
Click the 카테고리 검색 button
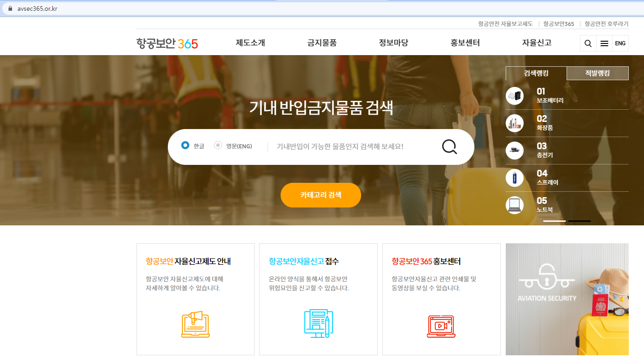(321, 195)
